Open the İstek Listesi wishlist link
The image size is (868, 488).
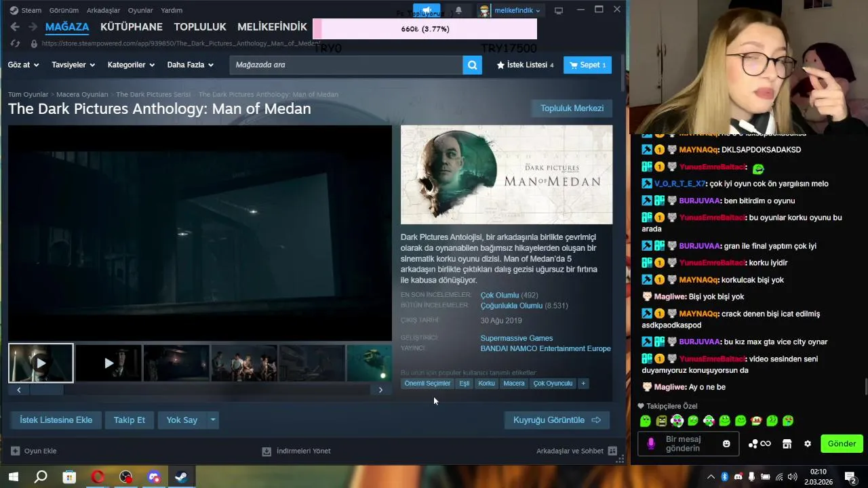click(x=525, y=65)
